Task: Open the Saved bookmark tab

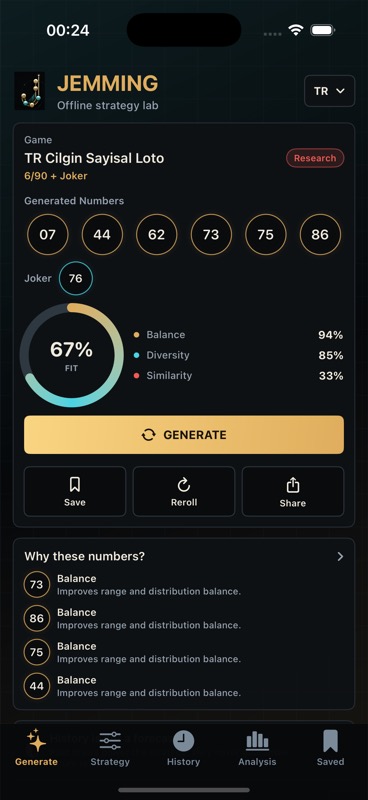Action: pos(330,748)
